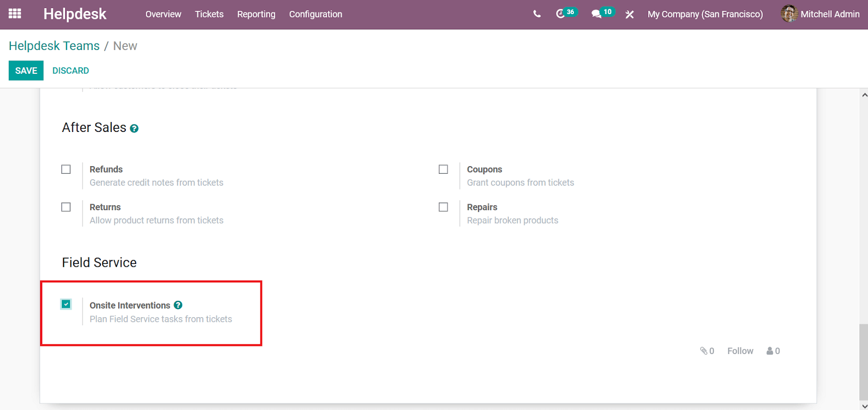Click the Returns label

click(x=105, y=207)
